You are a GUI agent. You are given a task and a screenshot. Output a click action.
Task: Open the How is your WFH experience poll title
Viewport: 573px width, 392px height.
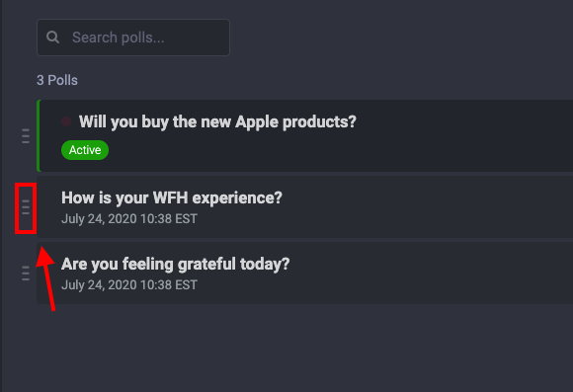[172, 197]
